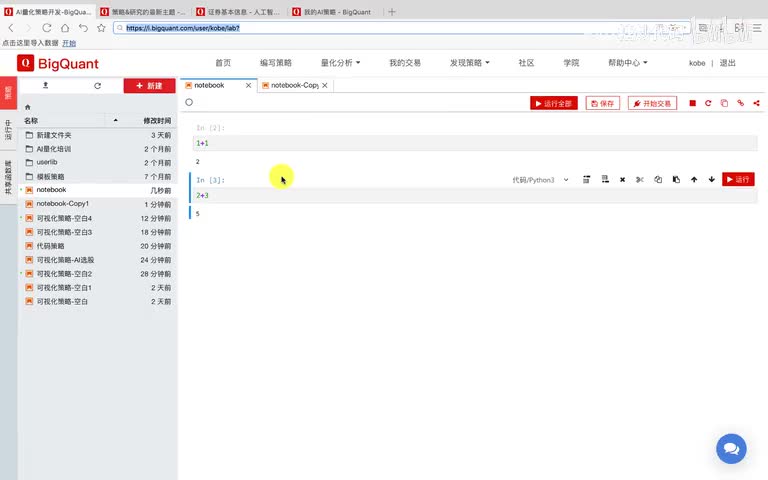Open the 首页 navigation item
Viewport: 768px width, 480px height.
point(223,63)
